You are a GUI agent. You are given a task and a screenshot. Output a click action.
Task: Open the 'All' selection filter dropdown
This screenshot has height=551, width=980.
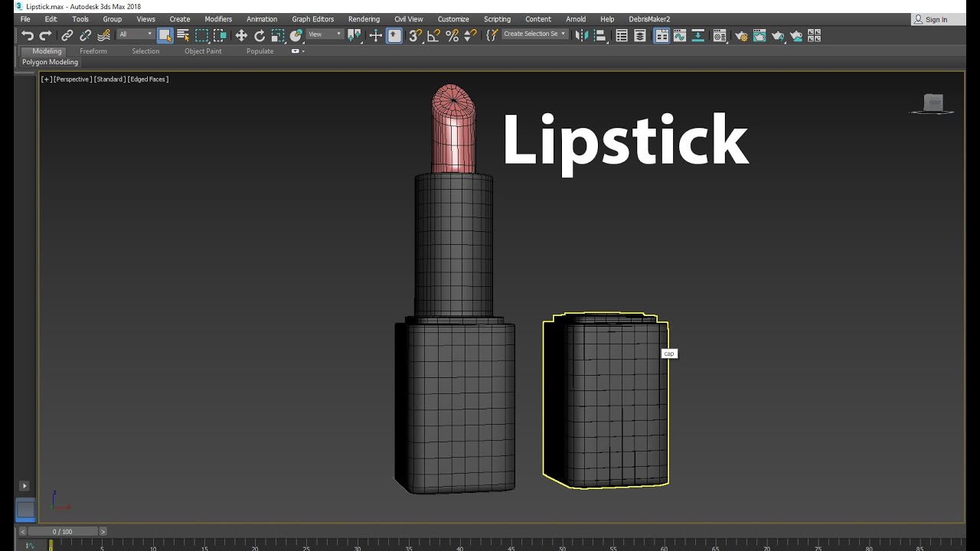[x=136, y=34]
